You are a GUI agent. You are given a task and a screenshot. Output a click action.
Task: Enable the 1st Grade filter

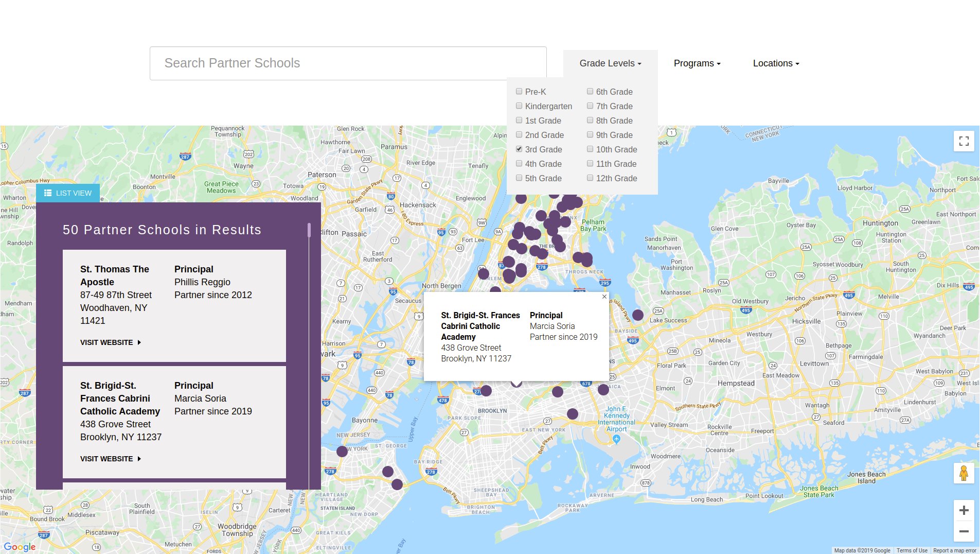click(x=519, y=120)
